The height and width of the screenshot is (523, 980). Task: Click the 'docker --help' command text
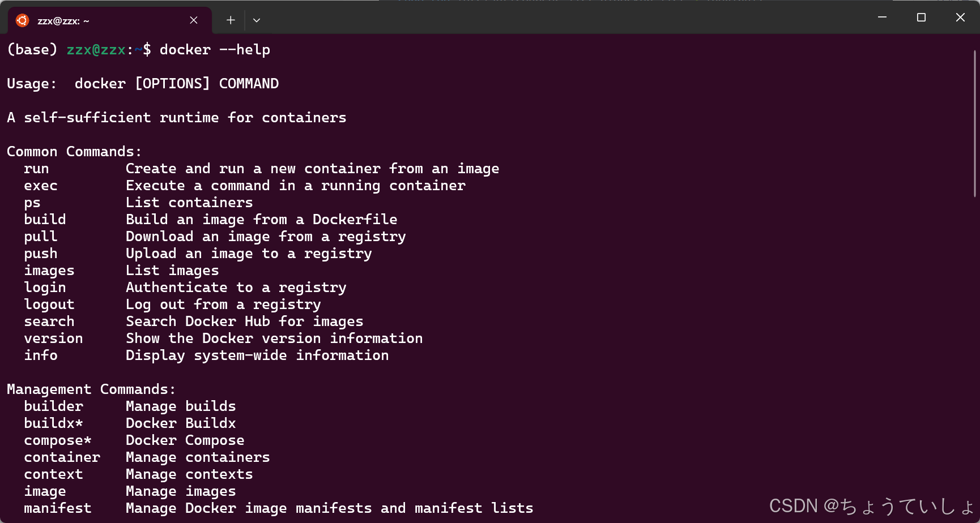pyautogui.click(x=215, y=50)
